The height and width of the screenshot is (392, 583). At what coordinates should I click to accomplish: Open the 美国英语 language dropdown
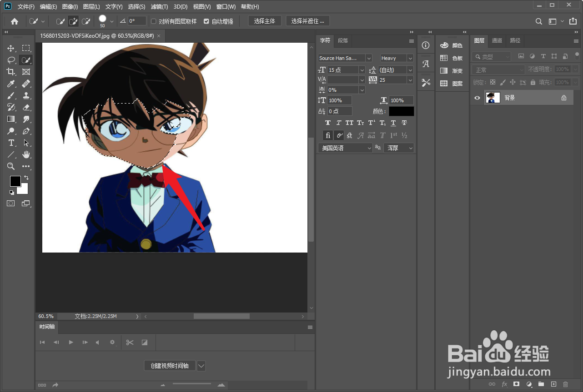point(345,148)
